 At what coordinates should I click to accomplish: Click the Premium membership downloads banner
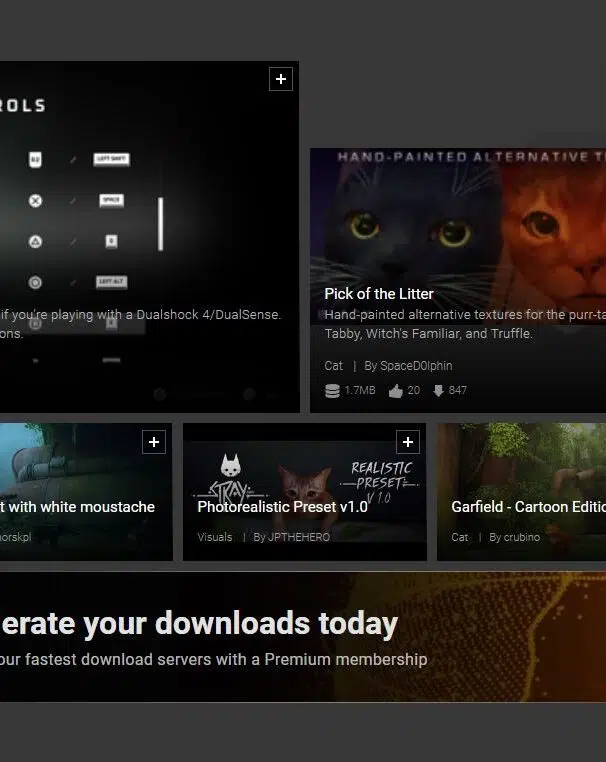coord(303,637)
